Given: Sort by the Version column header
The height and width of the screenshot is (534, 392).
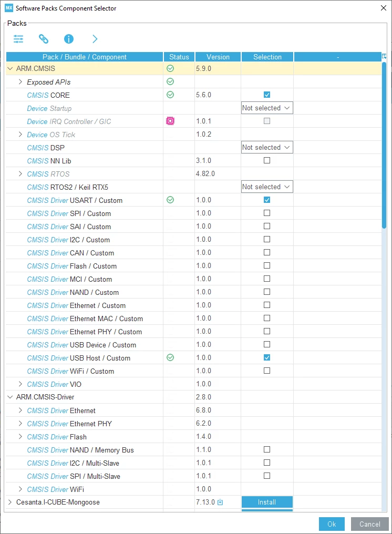Looking at the screenshot, I should [218, 57].
